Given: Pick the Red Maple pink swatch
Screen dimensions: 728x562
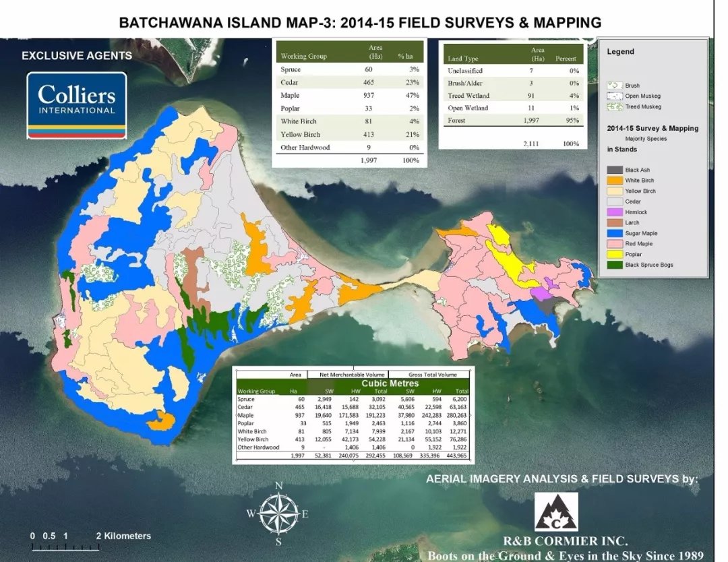Looking at the screenshot, I should [615, 244].
